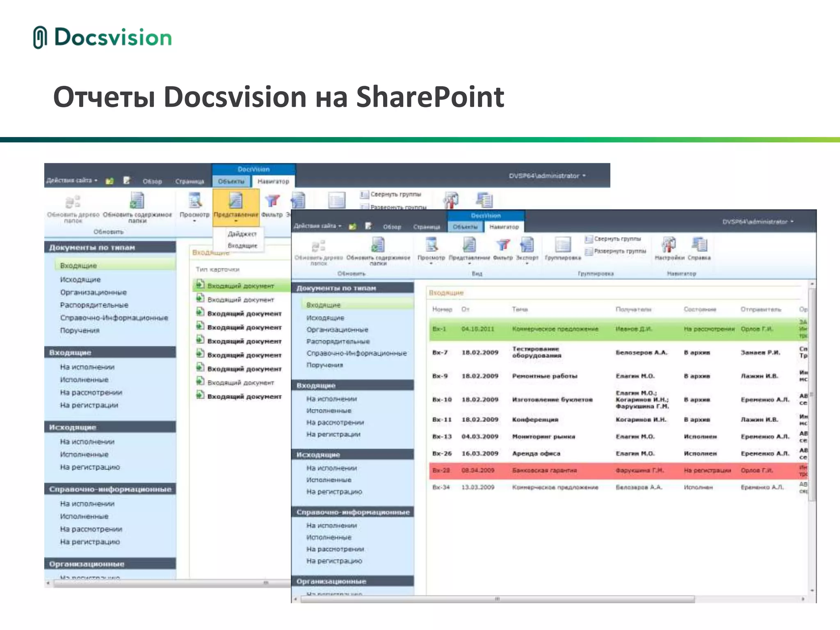Click Свернуть группы in front window
The image size is (840, 630).
point(613,239)
